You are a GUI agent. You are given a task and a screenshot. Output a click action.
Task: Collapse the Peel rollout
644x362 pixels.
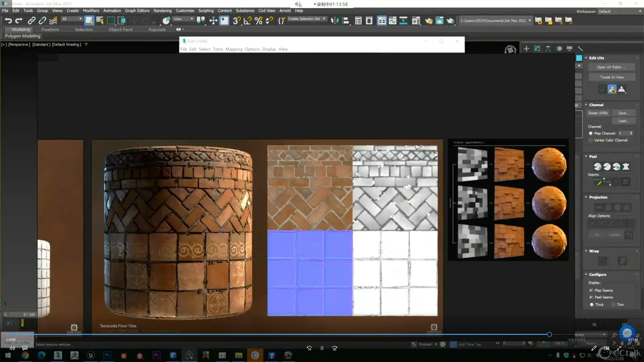coord(593,157)
